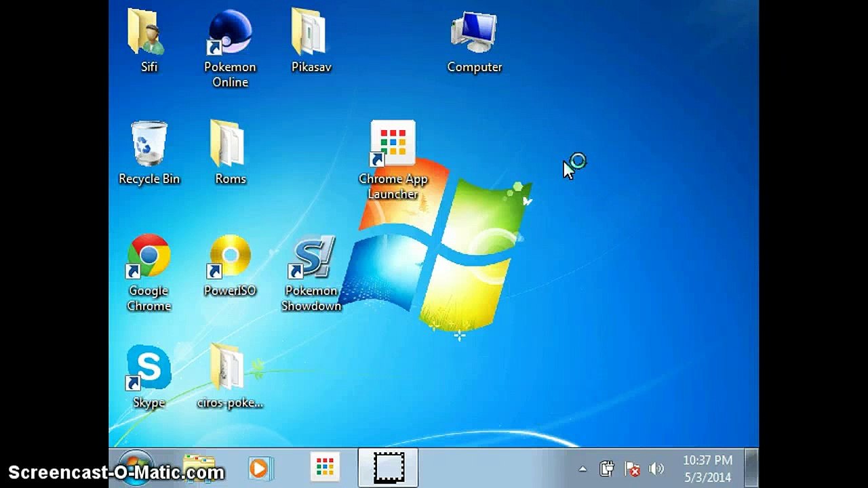This screenshot has height=488, width=868.
Task: Launch the Google Chrome desktop shortcut
Action: pyautogui.click(x=149, y=272)
